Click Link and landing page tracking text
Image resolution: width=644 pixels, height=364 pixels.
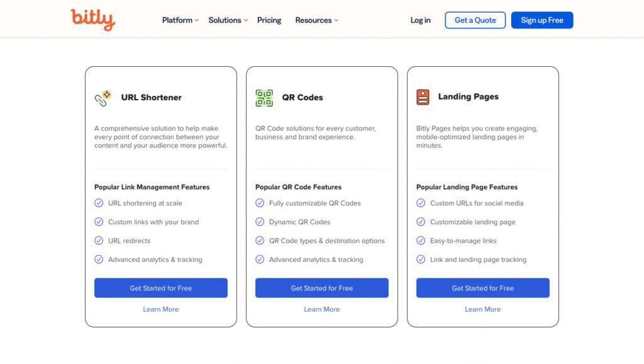tap(479, 260)
